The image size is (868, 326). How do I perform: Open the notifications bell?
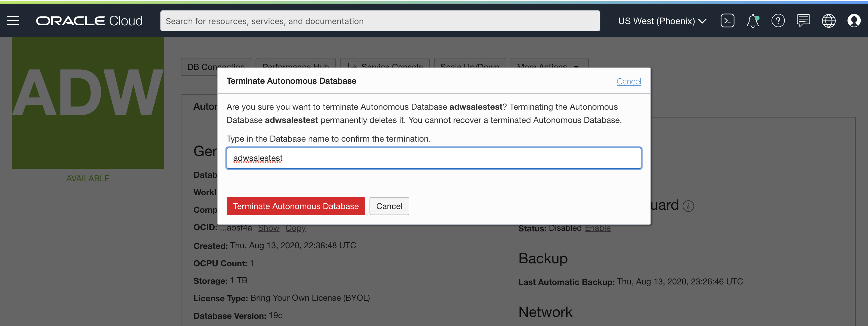pyautogui.click(x=753, y=21)
